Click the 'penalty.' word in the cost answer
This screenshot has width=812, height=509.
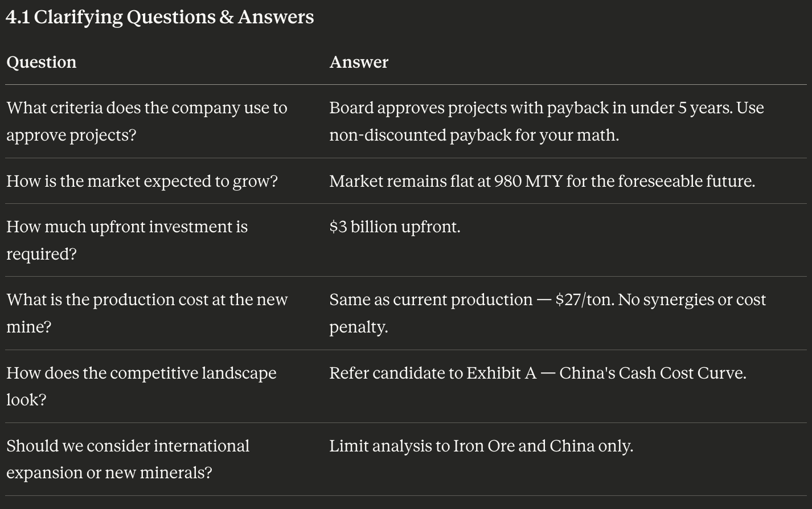click(x=359, y=327)
